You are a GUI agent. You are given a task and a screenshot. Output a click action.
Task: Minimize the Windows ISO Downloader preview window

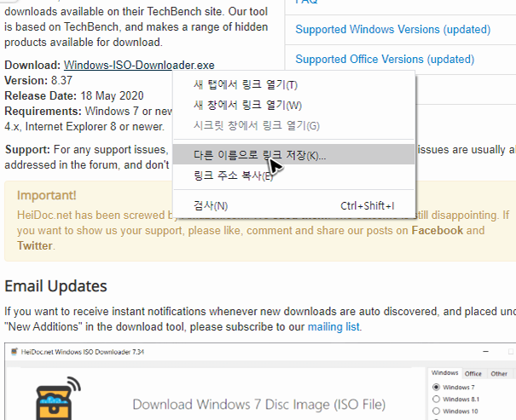coord(486,352)
